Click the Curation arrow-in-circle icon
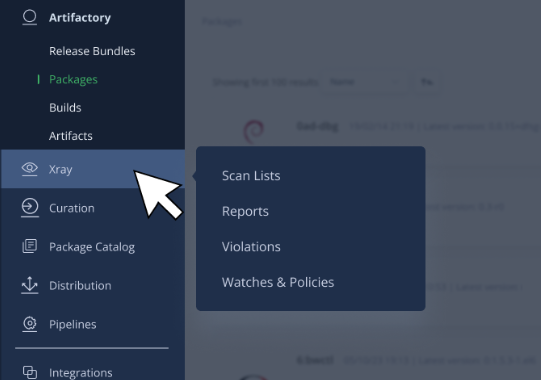The image size is (542, 380). click(30, 207)
